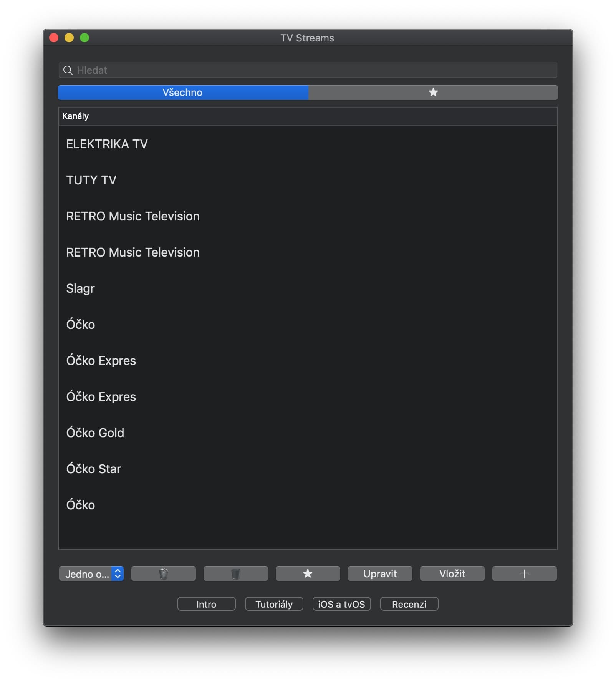Select Óčko Expres directly above Óčko Gold

308,397
